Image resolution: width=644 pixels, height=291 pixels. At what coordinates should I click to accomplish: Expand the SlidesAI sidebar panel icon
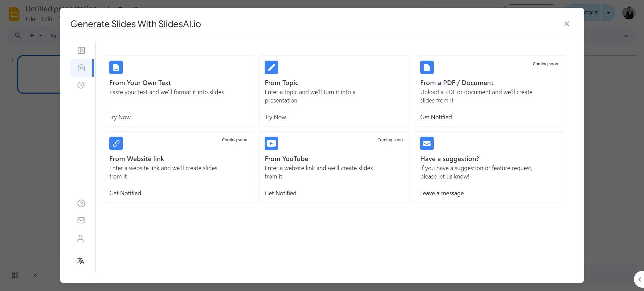pyautogui.click(x=81, y=51)
